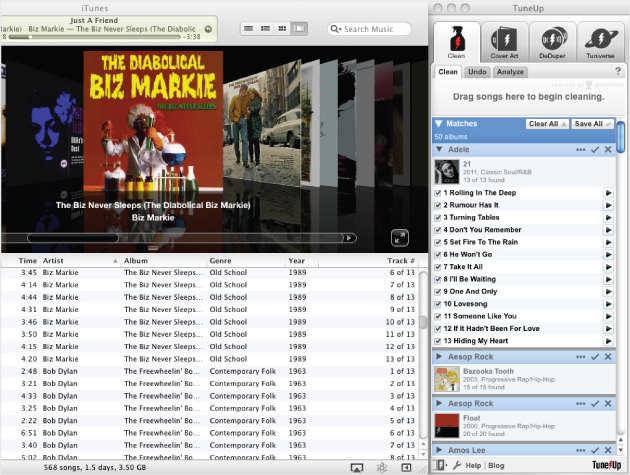Viewport: 630px width, 475px height.
Task: Dismiss the Adele album match
Action: 608,149
